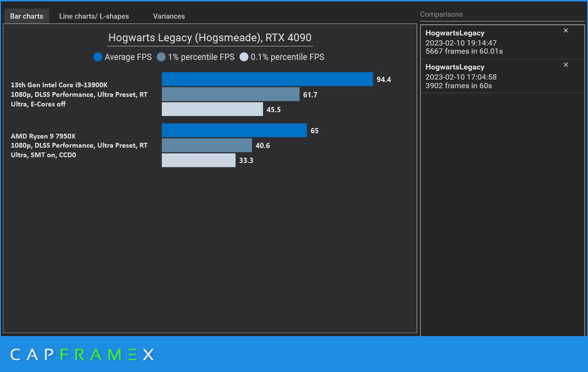Click the CapFrameX logo
588x372 pixels.
point(82,355)
